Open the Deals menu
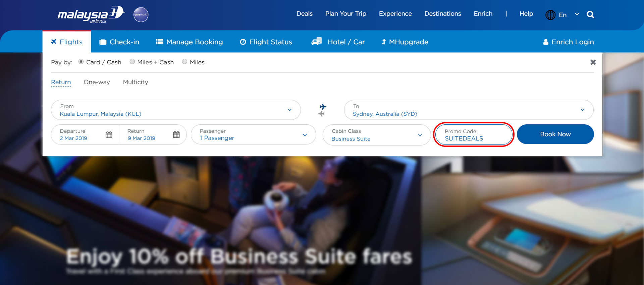Image resolution: width=644 pixels, height=285 pixels. [x=305, y=14]
